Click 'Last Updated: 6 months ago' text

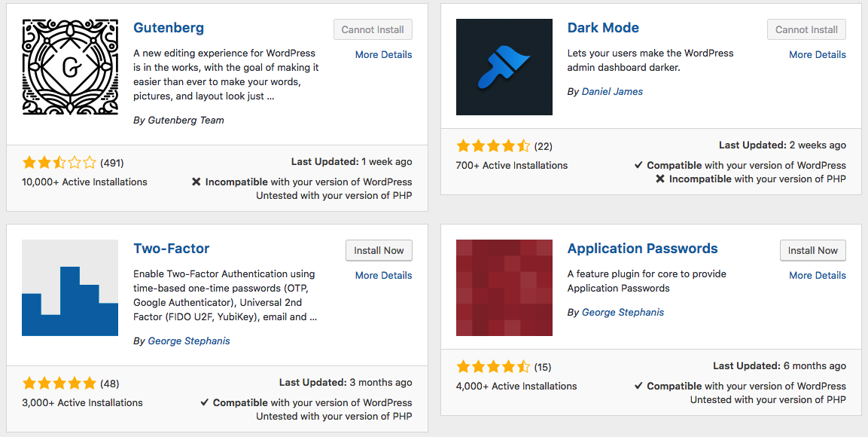779,365
